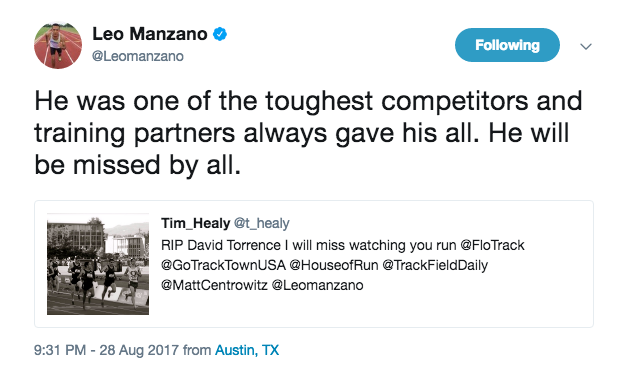Click the @t_healy handle
Viewport: 620px width, 372px height.
coord(262,223)
